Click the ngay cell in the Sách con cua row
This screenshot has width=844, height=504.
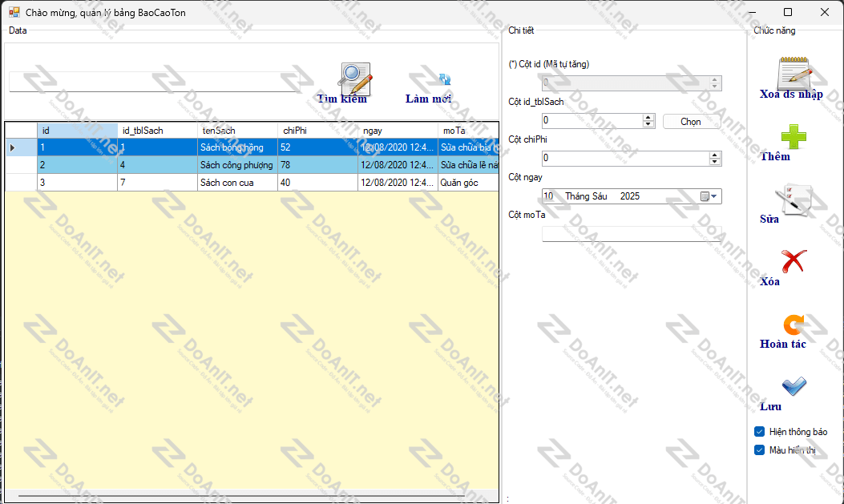click(x=398, y=183)
